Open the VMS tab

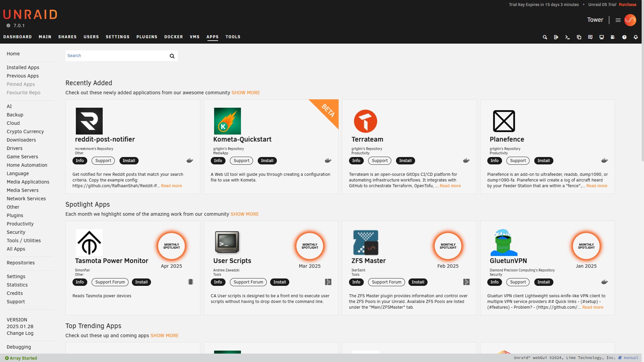click(x=195, y=37)
